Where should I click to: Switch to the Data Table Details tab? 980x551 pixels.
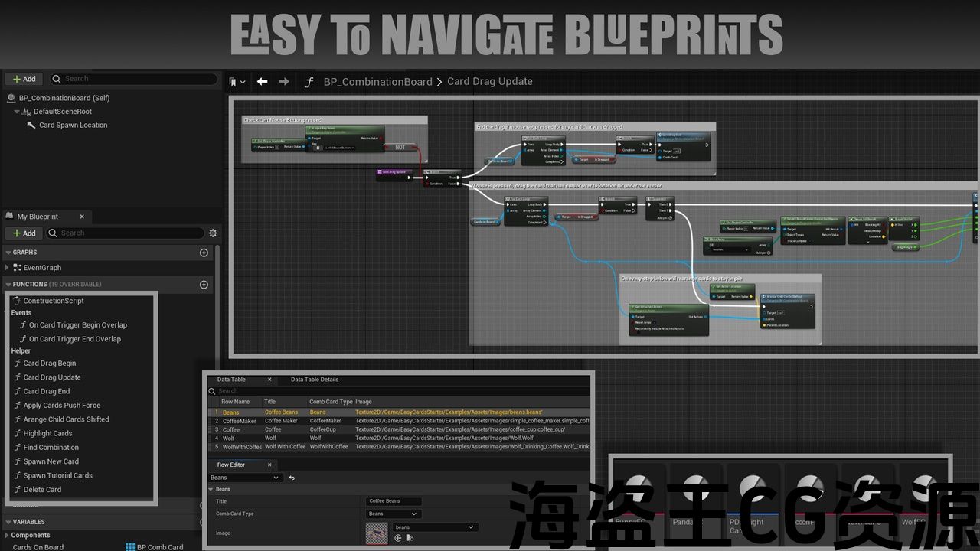pyautogui.click(x=314, y=380)
